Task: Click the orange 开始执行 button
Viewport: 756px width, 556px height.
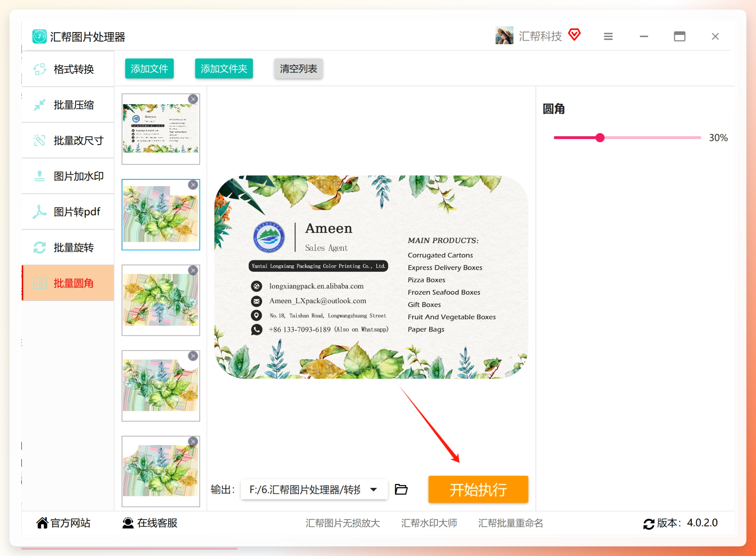Action: (x=478, y=489)
